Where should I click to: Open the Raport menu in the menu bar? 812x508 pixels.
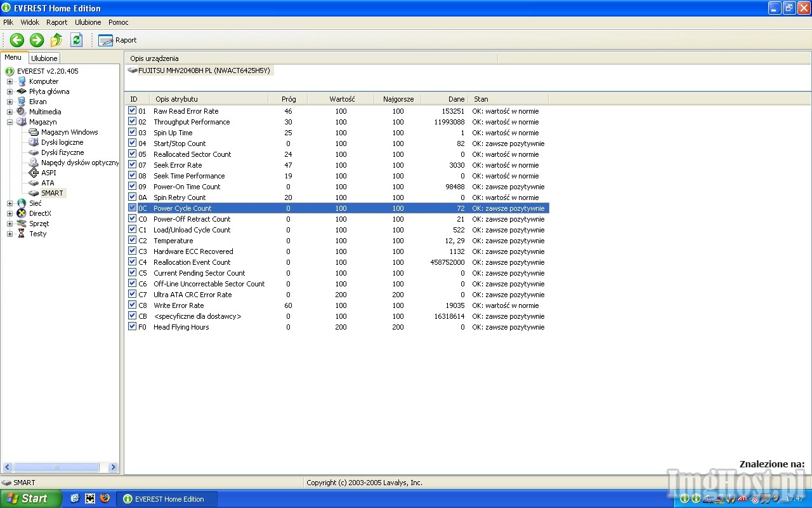click(x=57, y=22)
